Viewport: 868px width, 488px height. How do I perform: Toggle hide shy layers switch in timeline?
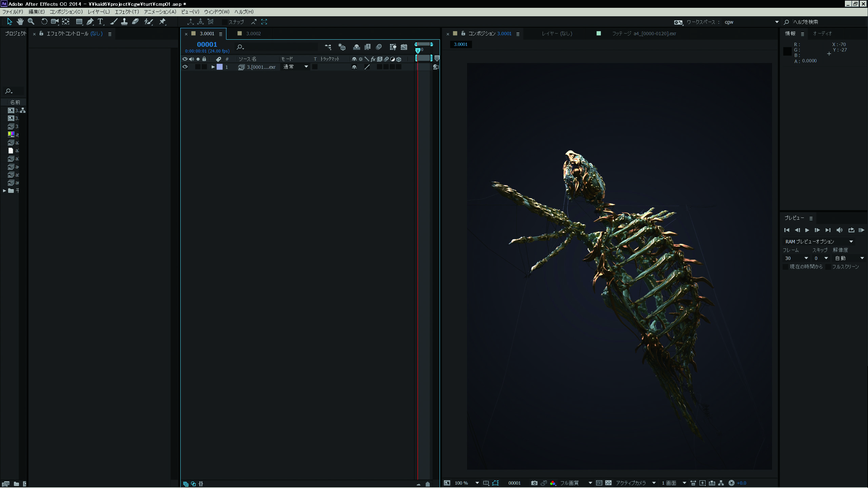(356, 47)
